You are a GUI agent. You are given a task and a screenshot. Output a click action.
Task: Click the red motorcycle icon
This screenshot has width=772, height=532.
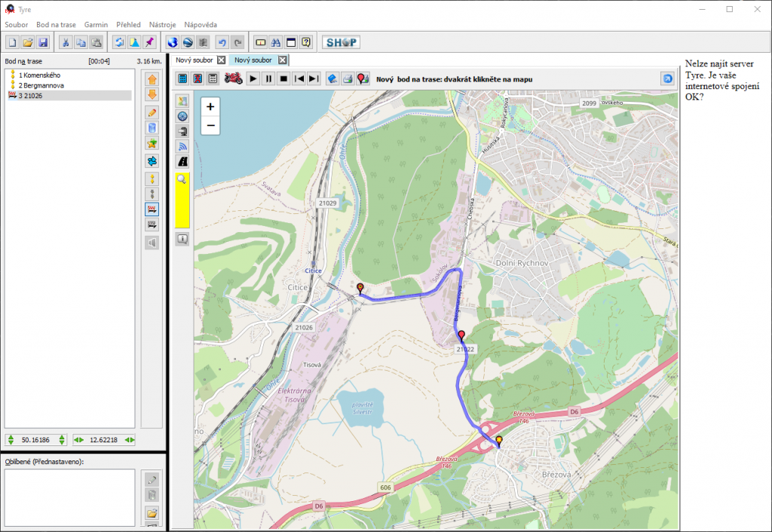(x=234, y=78)
